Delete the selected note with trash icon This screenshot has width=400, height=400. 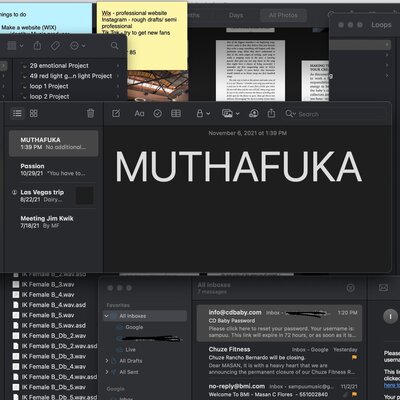point(90,114)
